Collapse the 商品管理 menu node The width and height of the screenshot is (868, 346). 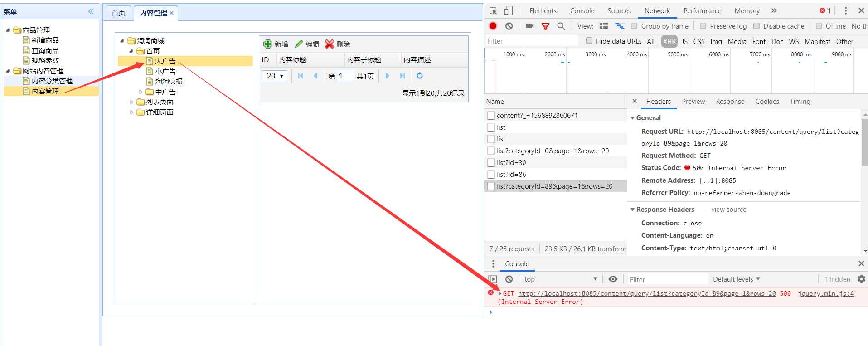click(8, 30)
